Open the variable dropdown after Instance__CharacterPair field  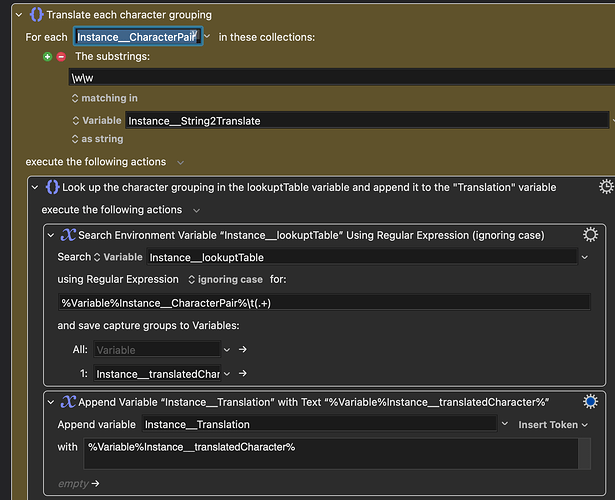(207, 36)
